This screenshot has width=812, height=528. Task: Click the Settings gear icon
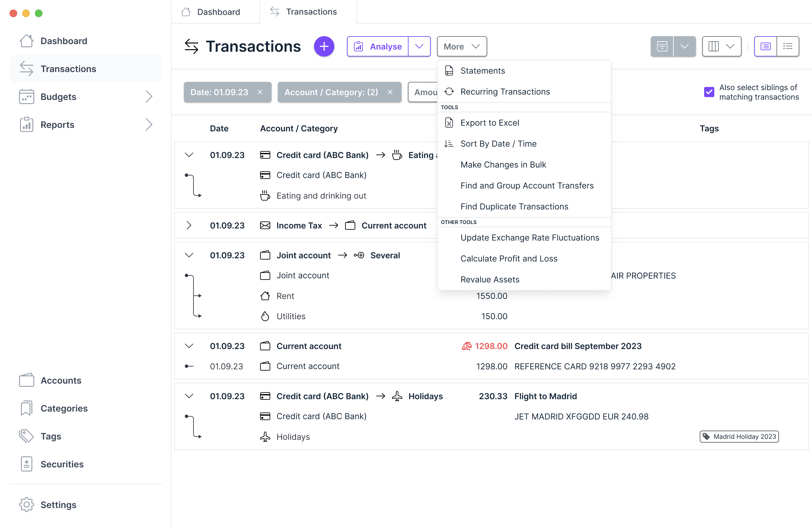(27, 505)
